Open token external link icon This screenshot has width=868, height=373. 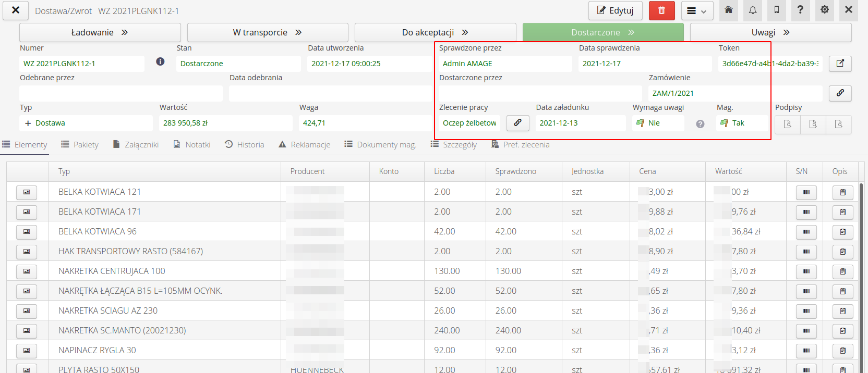840,64
